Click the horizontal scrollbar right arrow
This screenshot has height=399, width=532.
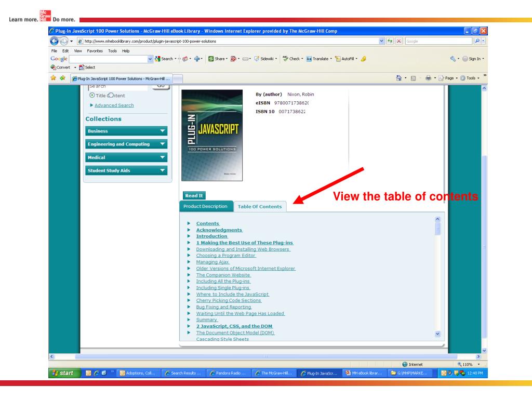point(478,356)
